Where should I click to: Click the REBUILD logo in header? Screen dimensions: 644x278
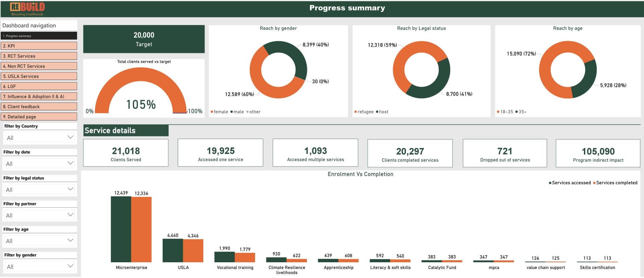(27, 9)
